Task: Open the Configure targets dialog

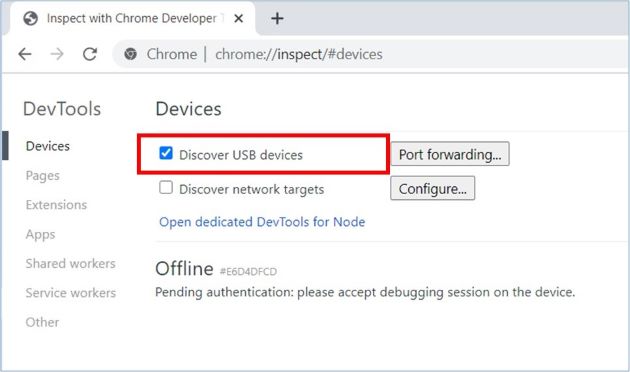Action: [432, 188]
